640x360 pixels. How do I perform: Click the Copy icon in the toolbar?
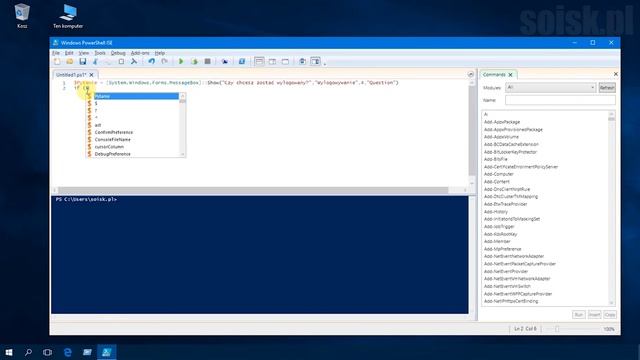(108, 62)
